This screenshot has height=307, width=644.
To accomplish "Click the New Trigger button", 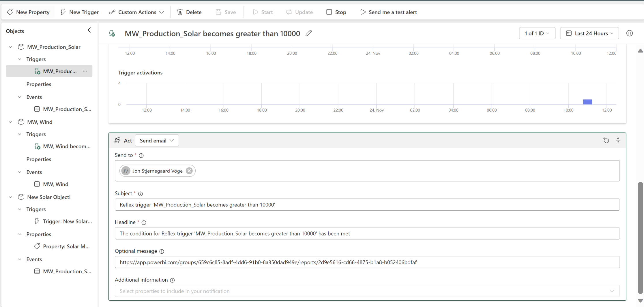I will (x=80, y=12).
